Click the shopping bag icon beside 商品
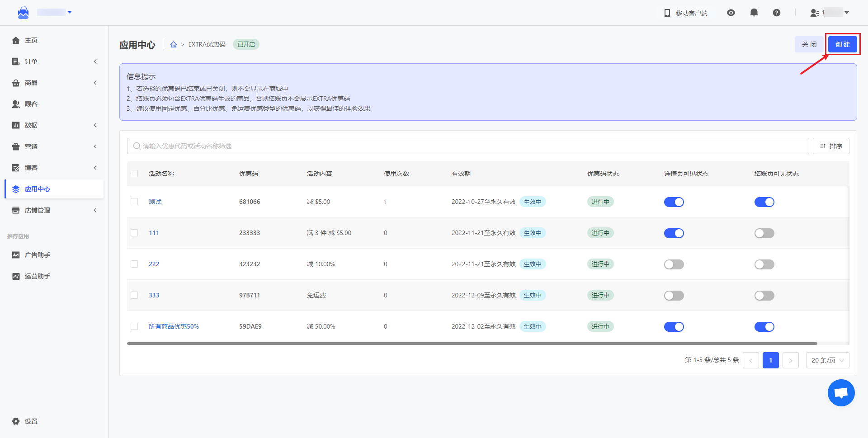The image size is (868, 438). pos(16,83)
